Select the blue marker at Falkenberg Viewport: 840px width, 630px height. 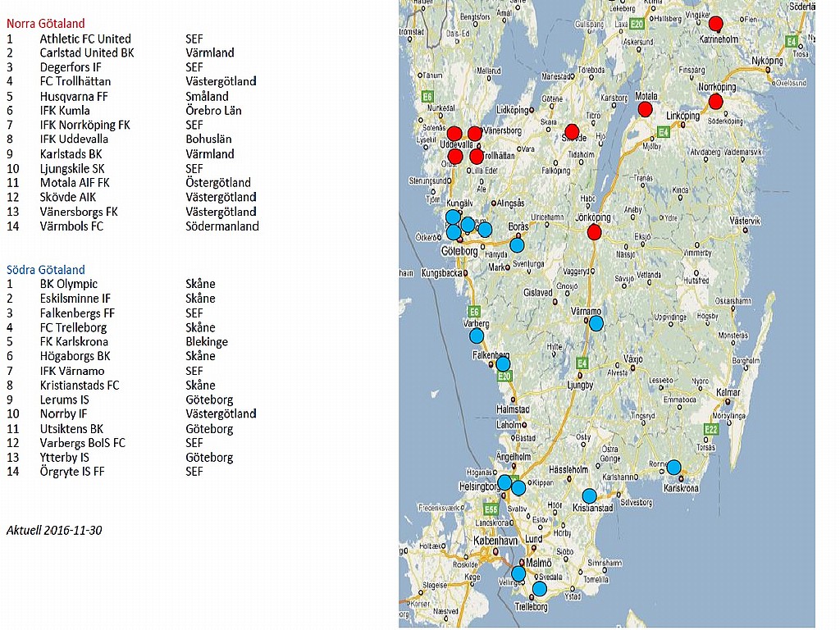click(x=503, y=364)
